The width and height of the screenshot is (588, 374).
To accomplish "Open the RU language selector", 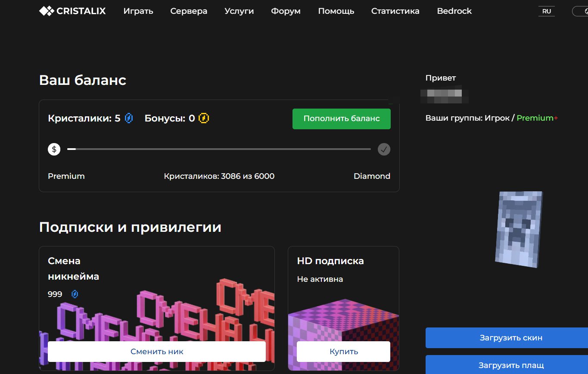I will 547,12.
